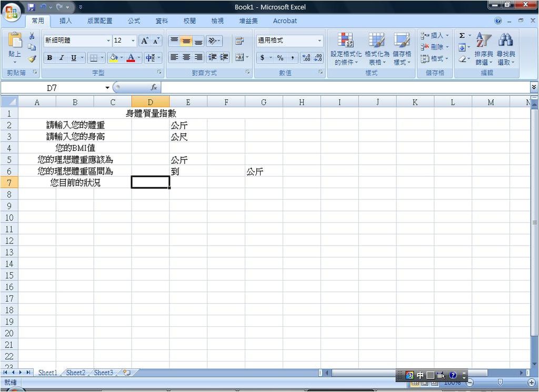Toggle Italic formatting
The width and height of the screenshot is (539, 392).
point(62,58)
